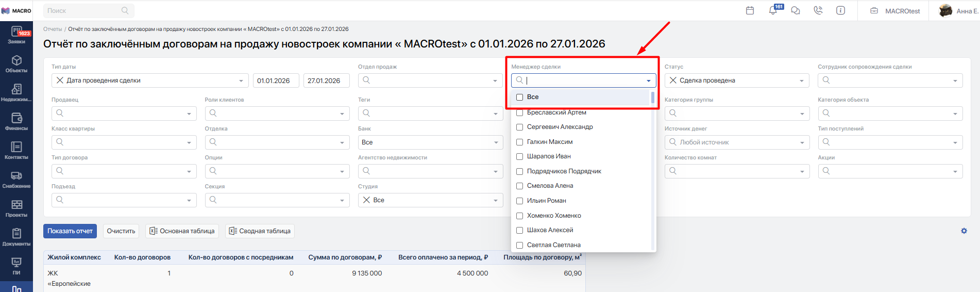Open notifications bell with 161 badge
The image size is (980, 292).
pyautogui.click(x=773, y=10)
